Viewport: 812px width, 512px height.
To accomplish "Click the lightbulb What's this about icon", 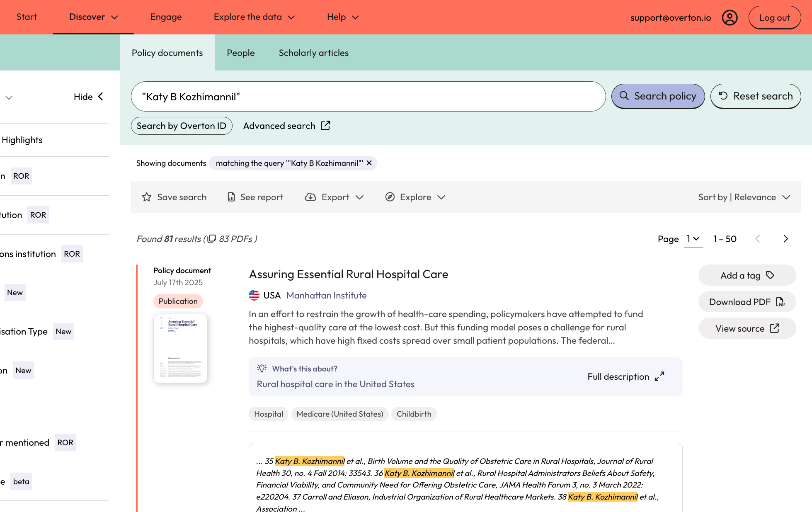I will pos(262,368).
